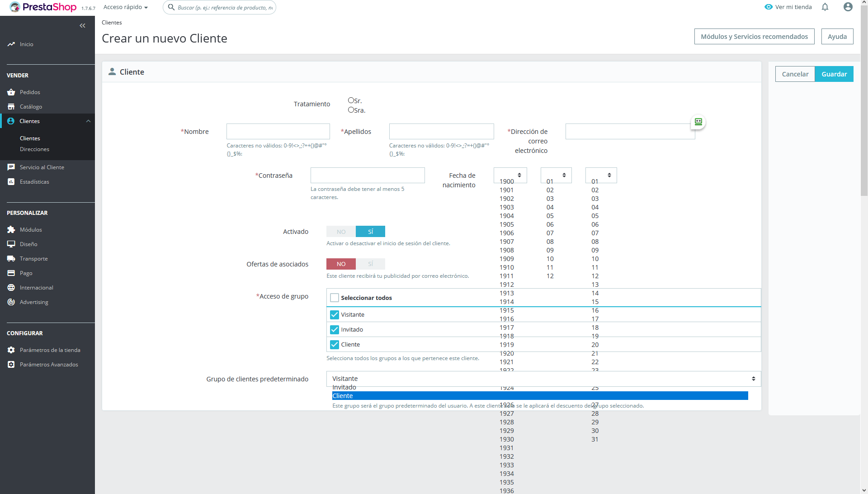Click inside the Contraseña input field
The height and width of the screenshot is (494, 868).
(x=367, y=176)
